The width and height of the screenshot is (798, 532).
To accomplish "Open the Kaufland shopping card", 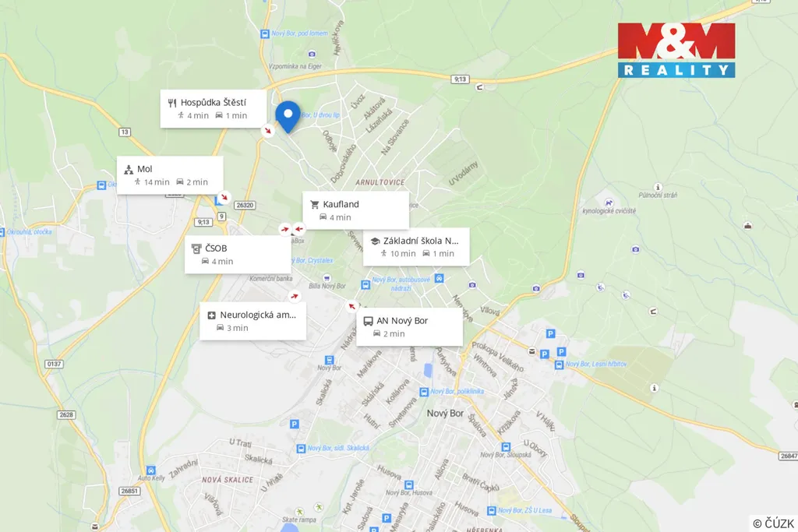I will pos(355,210).
